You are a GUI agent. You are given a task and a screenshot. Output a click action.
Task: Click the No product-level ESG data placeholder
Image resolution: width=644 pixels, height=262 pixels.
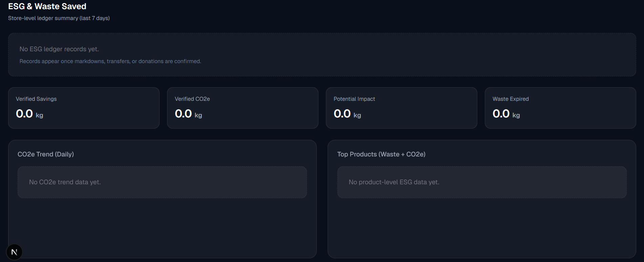pyautogui.click(x=394, y=182)
